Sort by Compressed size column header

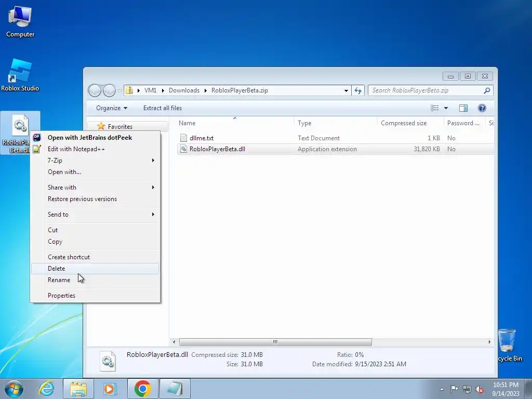tap(410, 123)
